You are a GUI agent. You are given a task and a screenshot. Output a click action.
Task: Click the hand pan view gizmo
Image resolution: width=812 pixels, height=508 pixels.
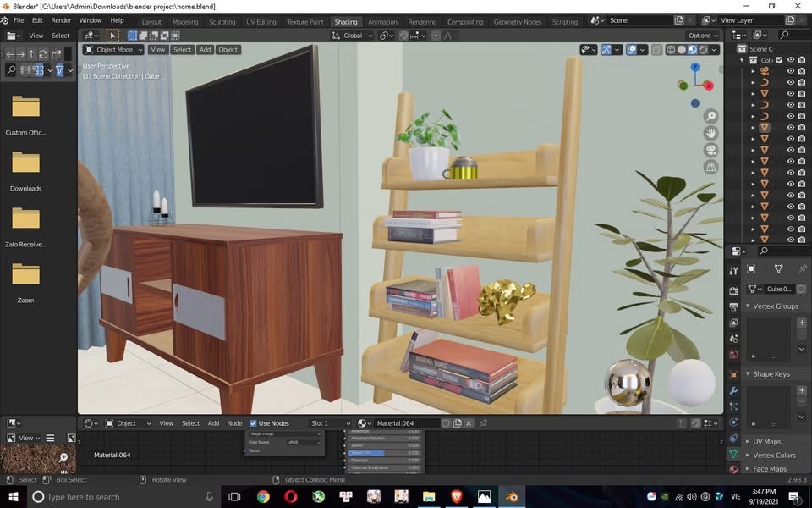(x=710, y=133)
